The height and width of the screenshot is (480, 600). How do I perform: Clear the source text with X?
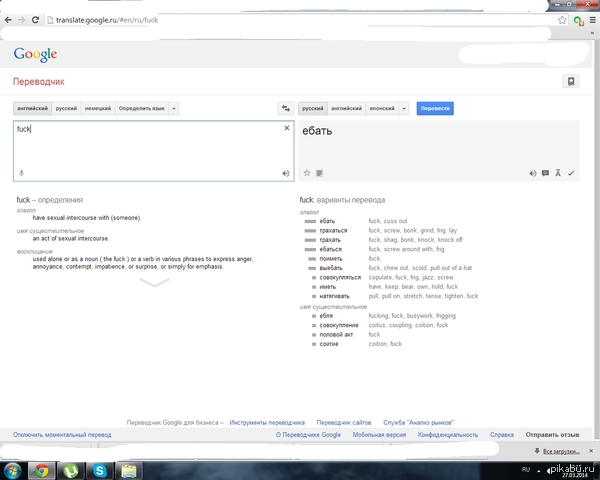coord(287,128)
